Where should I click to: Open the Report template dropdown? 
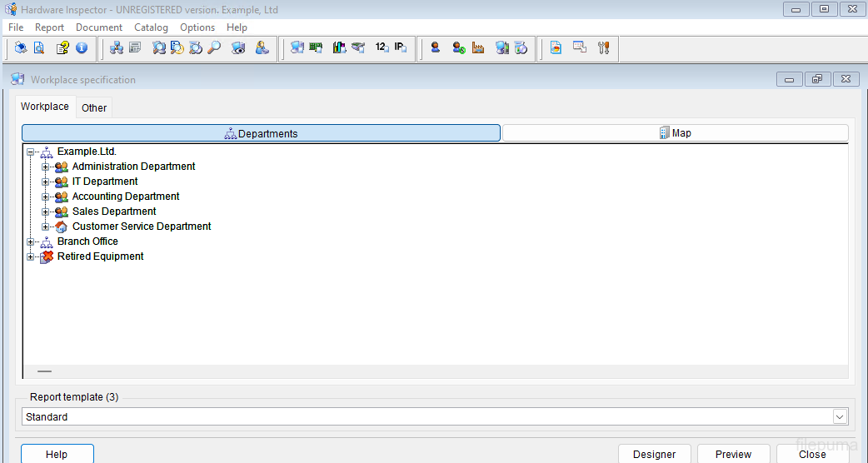pos(839,416)
